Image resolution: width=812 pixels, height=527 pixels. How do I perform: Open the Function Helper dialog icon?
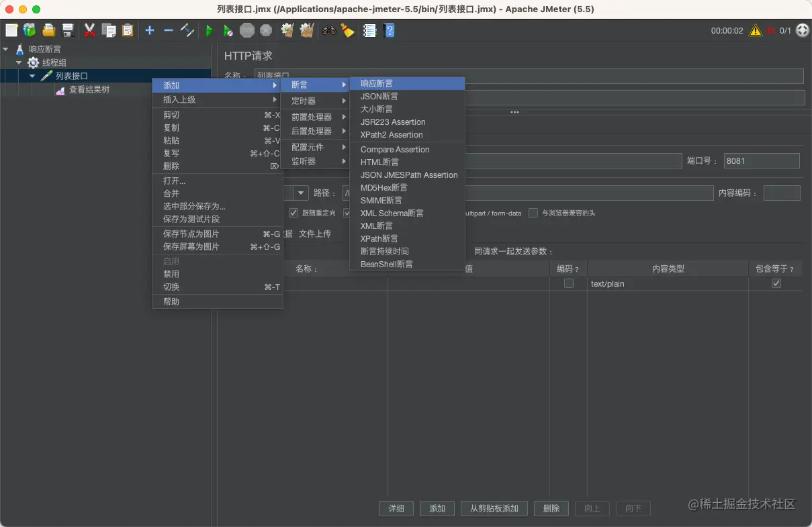tap(369, 30)
